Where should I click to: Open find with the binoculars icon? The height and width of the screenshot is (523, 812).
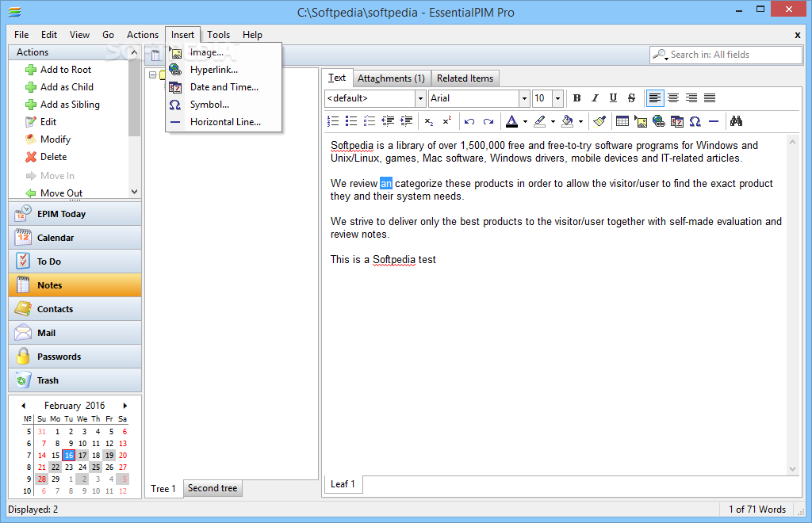[x=736, y=121]
